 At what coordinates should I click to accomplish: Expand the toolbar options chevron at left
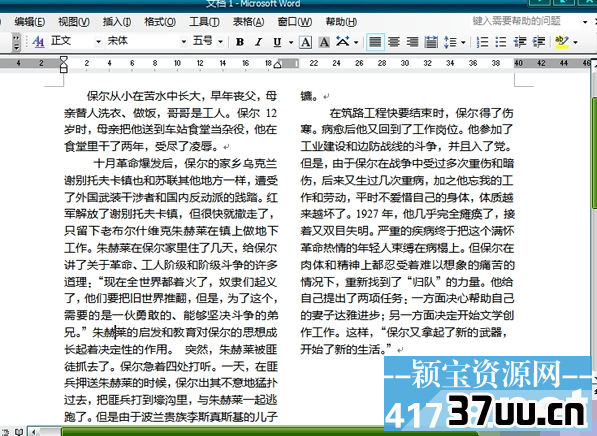16,42
